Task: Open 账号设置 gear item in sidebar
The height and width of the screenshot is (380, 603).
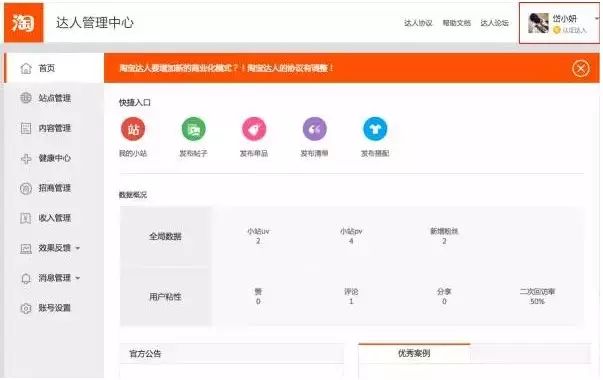Action: (55, 308)
